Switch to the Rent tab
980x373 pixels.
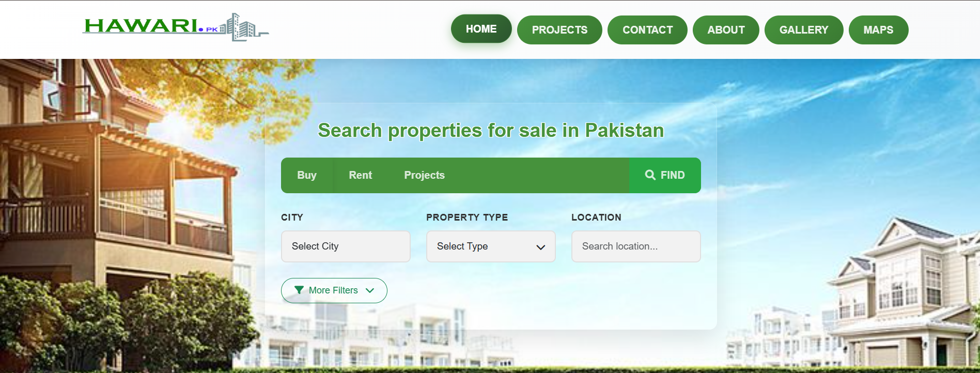click(x=360, y=175)
